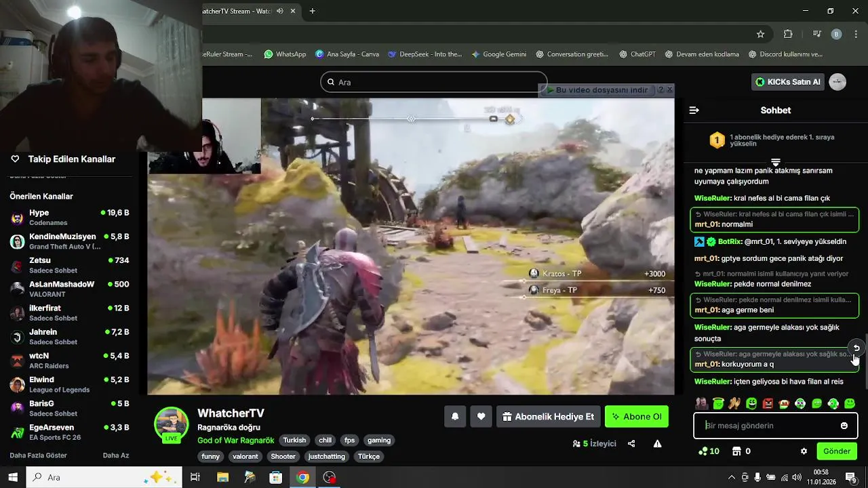Type field Bir mesaj gönderin
868x488 pixels.
click(775, 426)
